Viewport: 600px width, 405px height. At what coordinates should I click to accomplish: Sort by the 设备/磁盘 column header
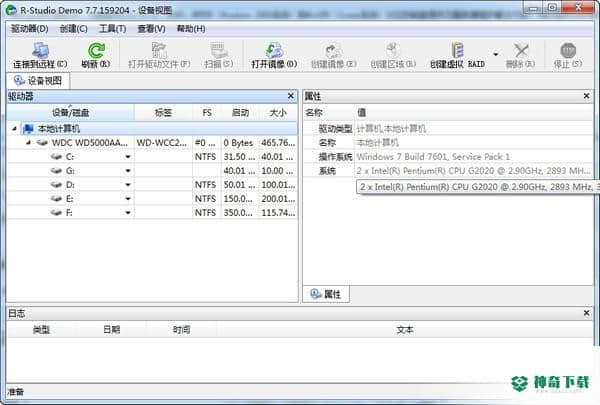click(x=70, y=113)
